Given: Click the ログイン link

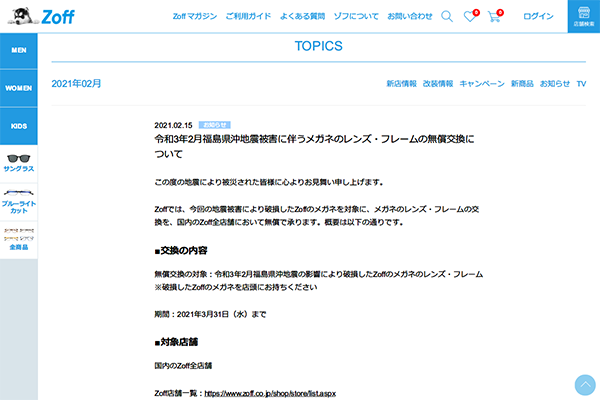Looking at the screenshot, I should click(538, 16).
